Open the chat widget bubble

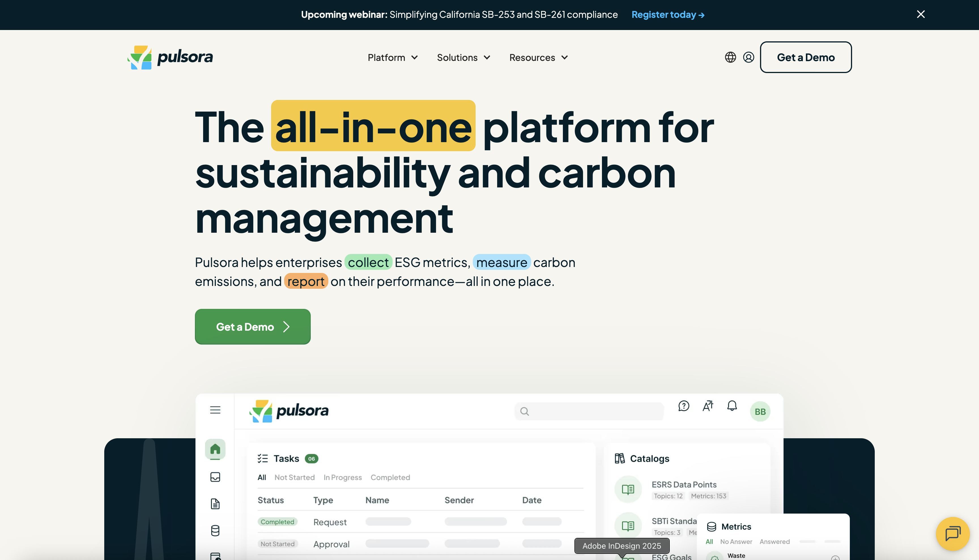point(952,533)
